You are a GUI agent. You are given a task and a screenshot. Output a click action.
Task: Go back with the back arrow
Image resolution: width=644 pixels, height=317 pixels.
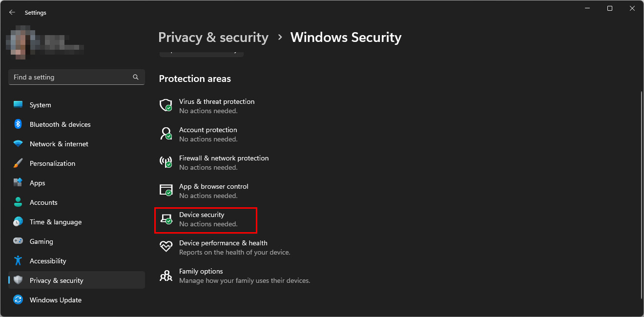coord(12,13)
